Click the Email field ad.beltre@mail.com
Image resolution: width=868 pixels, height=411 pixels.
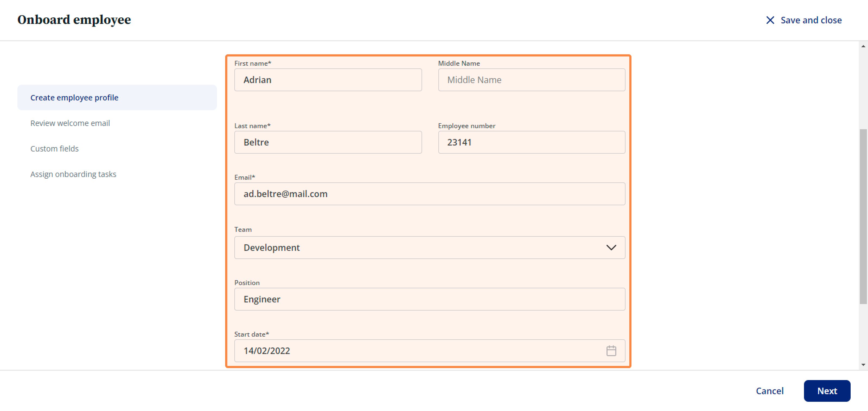point(430,194)
